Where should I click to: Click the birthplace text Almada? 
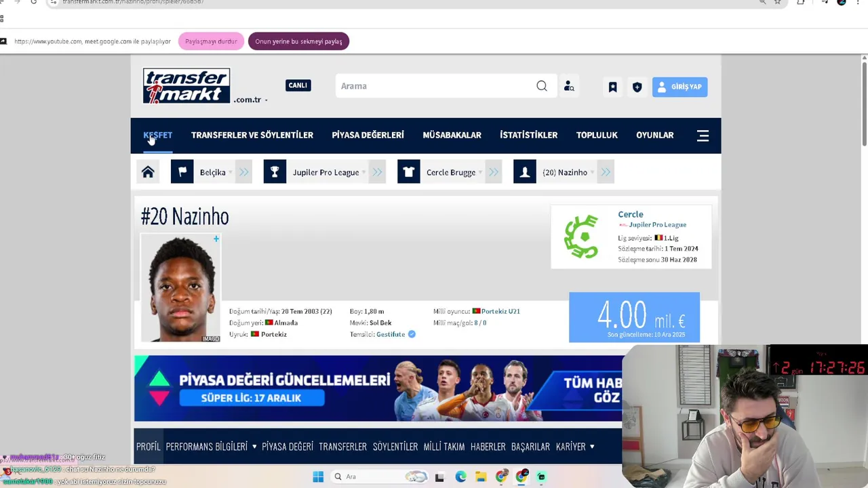click(286, 323)
